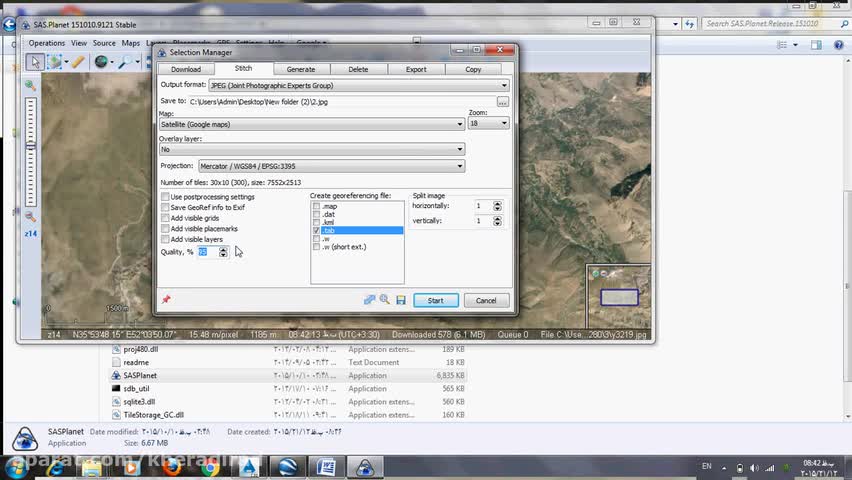
Task: Select the ruler distance measurement tool
Action: [x=78, y=61]
